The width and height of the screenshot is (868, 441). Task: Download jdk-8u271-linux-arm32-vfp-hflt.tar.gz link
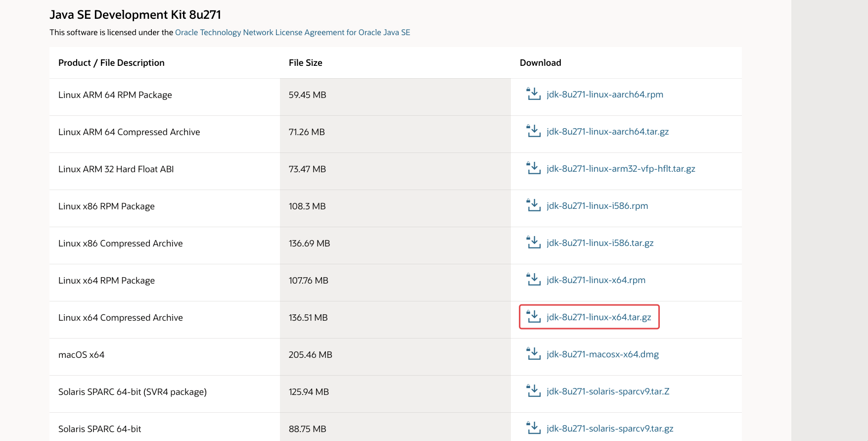(x=621, y=169)
